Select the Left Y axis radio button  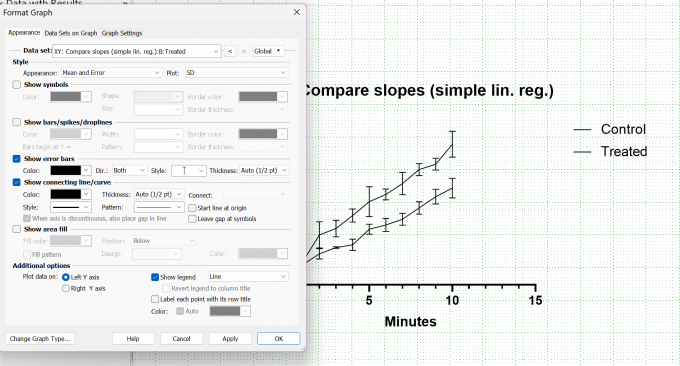(x=66, y=277)
